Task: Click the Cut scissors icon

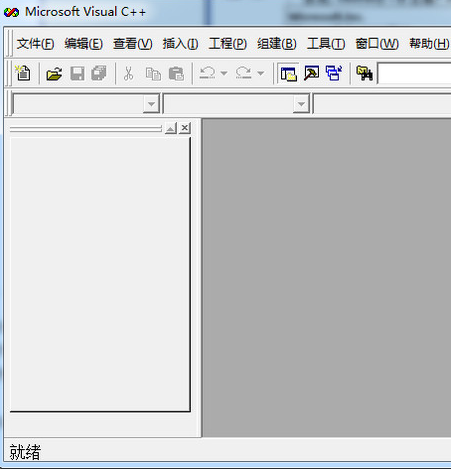Action: [128, 73]
